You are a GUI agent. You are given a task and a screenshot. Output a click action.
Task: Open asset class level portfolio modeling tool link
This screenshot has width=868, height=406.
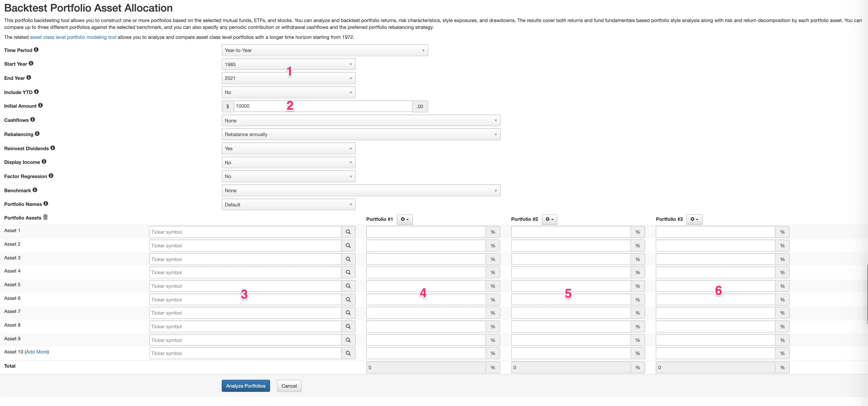(x=73, y=37)
